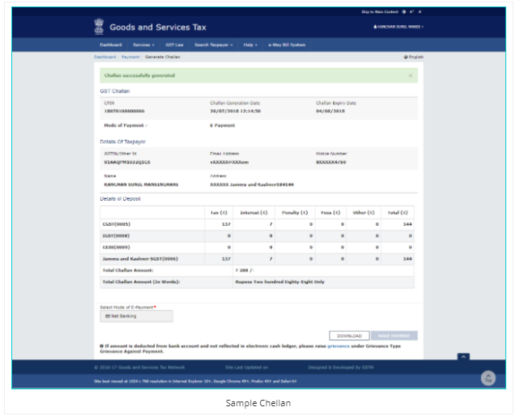The height and width of the screenshot is (420, 520).
Task: Collapse footer with the up chevron tab
Action: click(x=463, y=357)
